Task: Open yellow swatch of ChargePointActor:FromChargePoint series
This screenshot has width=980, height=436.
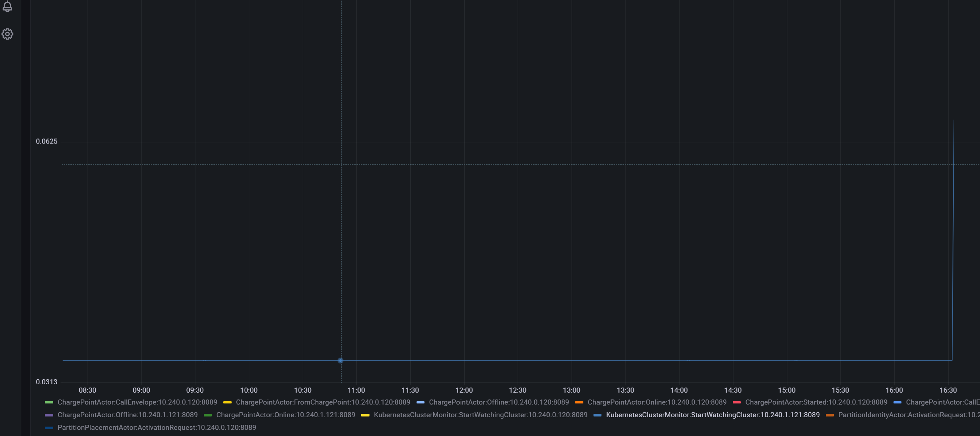Action: click(x=228, y=402)
